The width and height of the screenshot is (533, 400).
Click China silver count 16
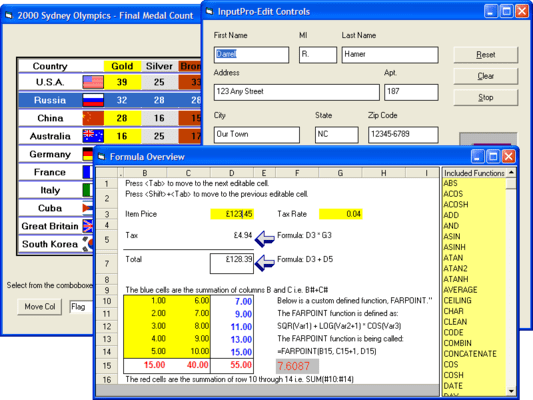click(x=159, y=118)
